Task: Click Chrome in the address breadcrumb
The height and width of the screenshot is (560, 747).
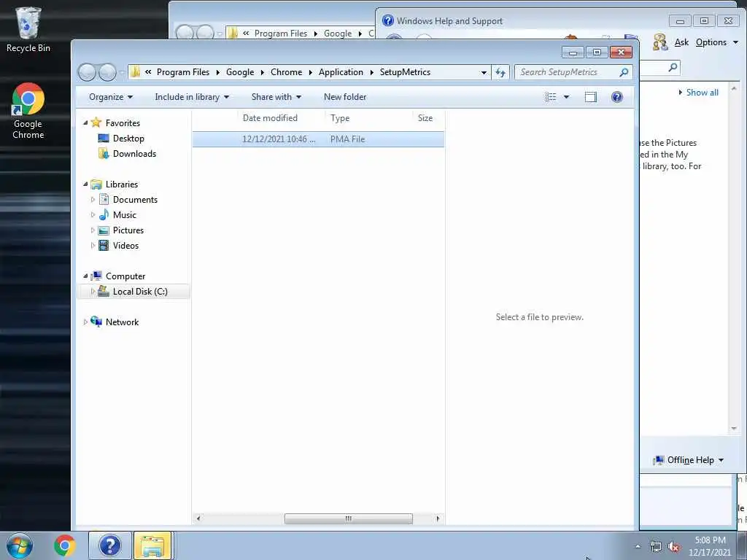Action: (286, 72)
